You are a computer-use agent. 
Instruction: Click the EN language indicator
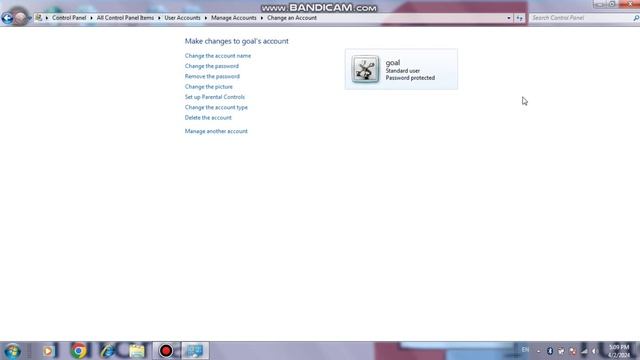click(525, 350)
